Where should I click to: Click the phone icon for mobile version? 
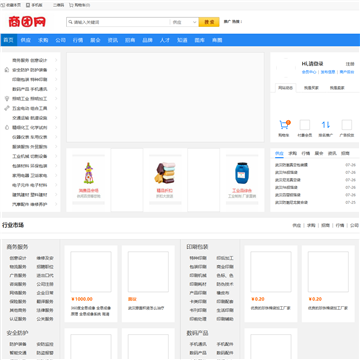28,5
